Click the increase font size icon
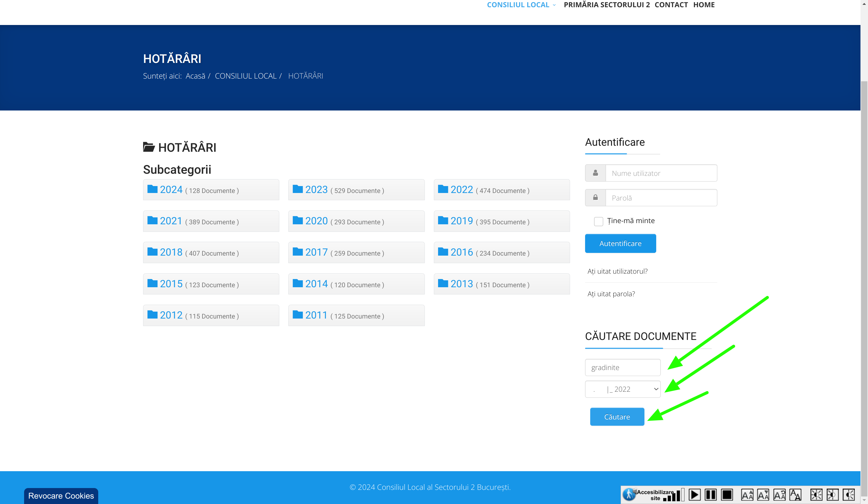Viewport: 868px width, 504px height. click(x=747, y=495)
